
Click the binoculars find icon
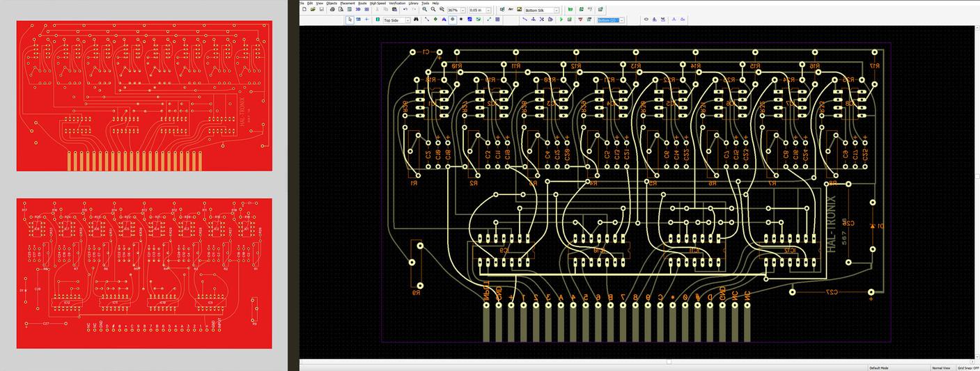[x=416, y=19]
